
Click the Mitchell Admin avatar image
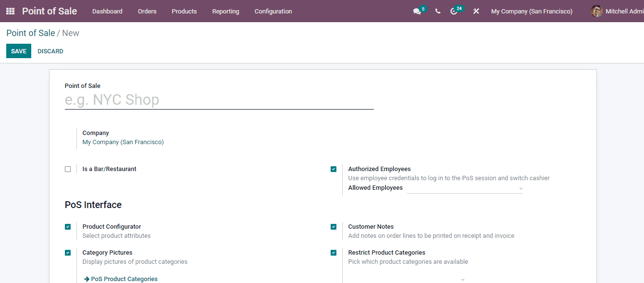point(596,11)
